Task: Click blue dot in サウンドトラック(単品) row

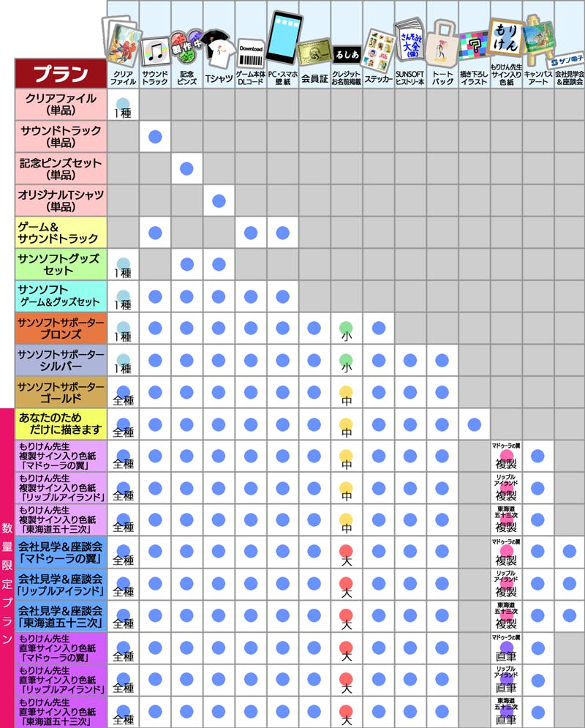Action: pyautogui.click(x=155, y=137)
